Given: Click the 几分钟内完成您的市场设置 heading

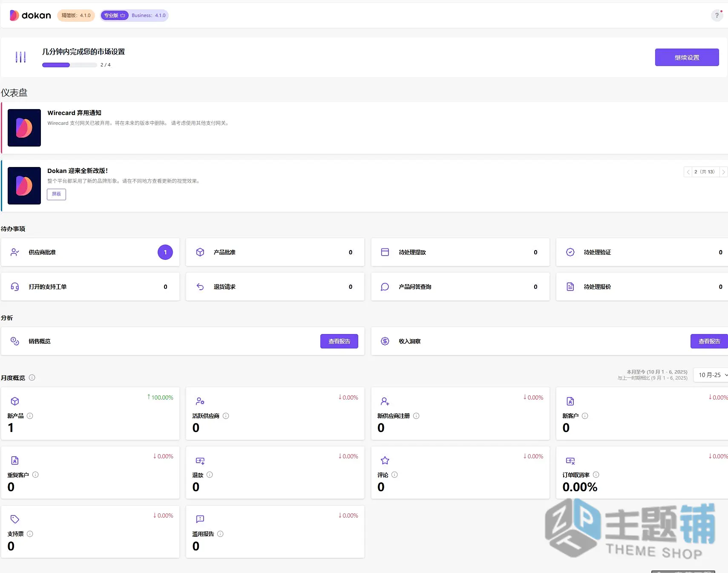Looking at the screenshot, I should coord(83,52).
